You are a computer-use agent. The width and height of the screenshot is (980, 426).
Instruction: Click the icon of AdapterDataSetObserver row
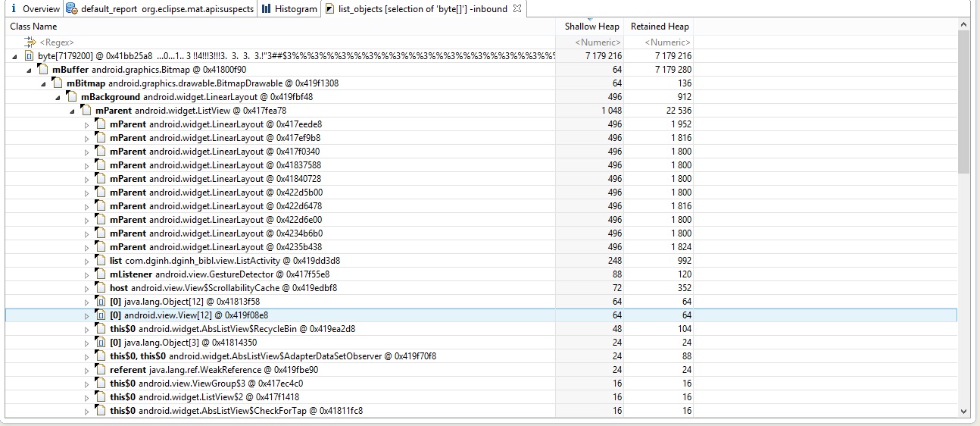click(x=101, y=356)
